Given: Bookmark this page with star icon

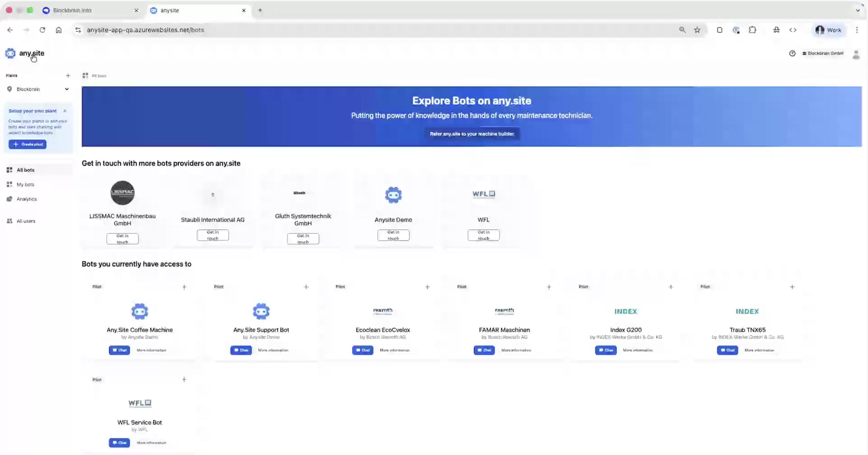Looking at the screenshot, I should coord(697,30).
